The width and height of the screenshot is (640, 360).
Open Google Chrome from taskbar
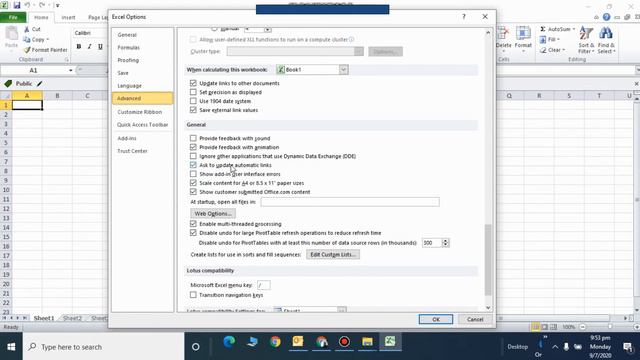[x=275, y=342]
